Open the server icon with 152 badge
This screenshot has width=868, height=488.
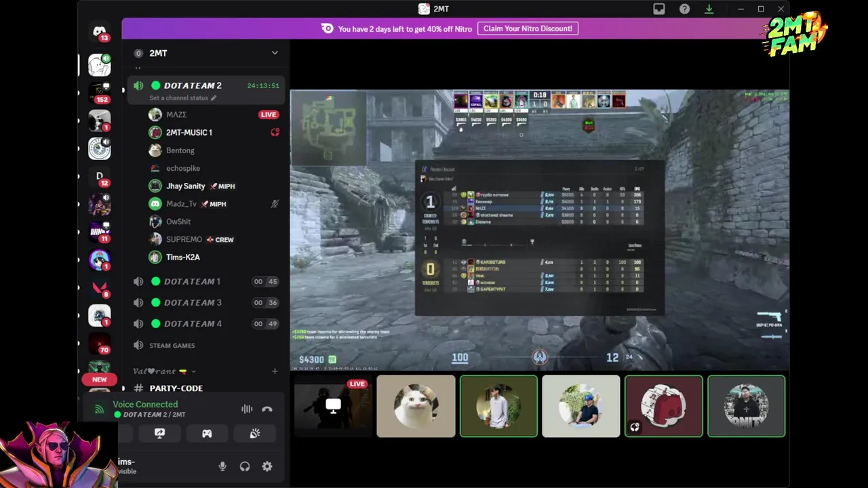coord(100,92)
